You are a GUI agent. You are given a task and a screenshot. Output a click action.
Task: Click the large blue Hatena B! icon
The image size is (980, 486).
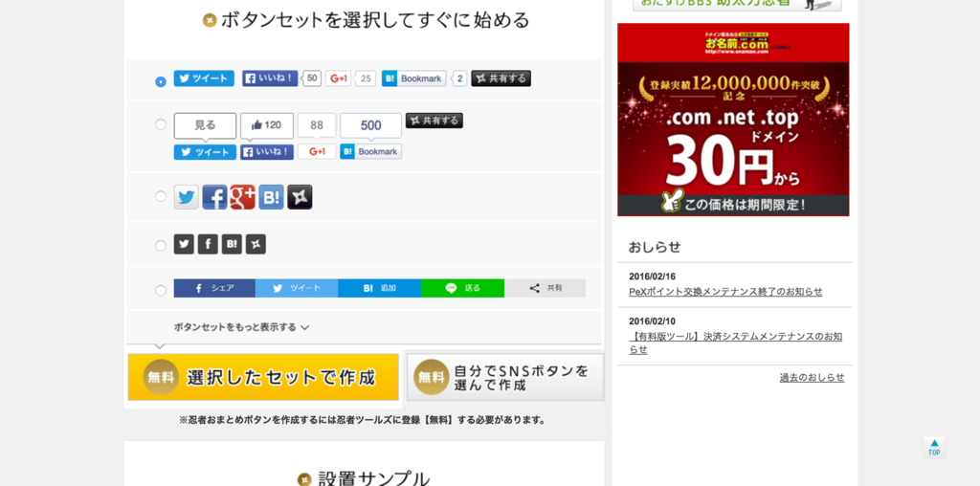(271, 197)
